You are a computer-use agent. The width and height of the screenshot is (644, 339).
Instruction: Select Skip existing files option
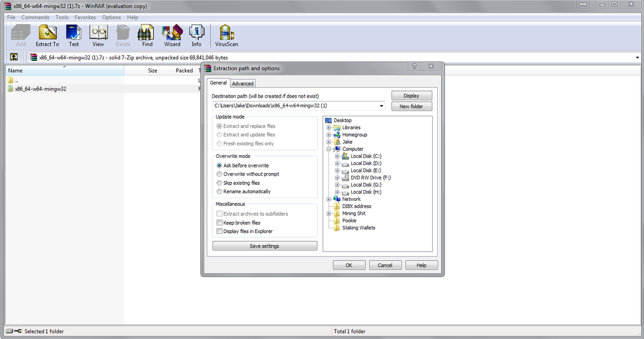(219, 183)
